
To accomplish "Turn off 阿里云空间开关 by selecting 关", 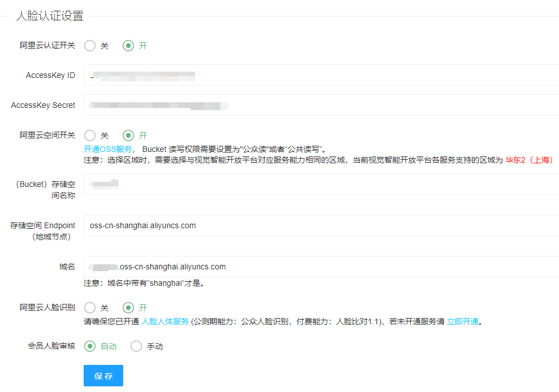I will point(89,136).
